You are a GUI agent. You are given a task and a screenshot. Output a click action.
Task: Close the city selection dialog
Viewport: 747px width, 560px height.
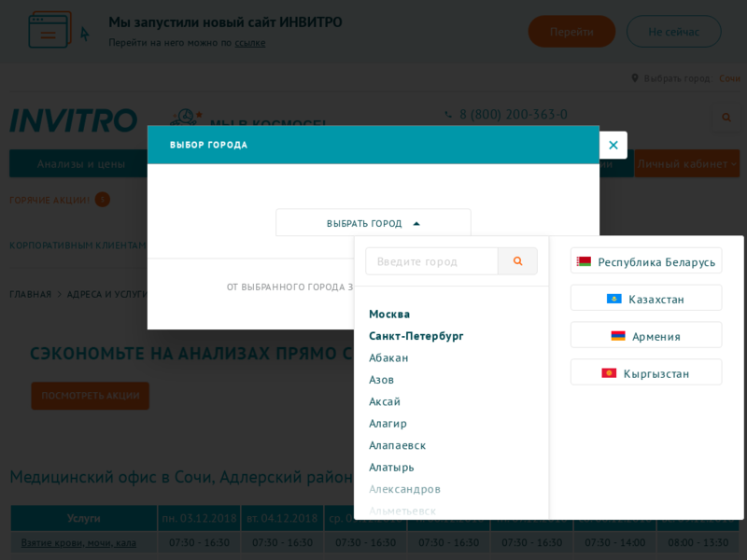(613, 145)
